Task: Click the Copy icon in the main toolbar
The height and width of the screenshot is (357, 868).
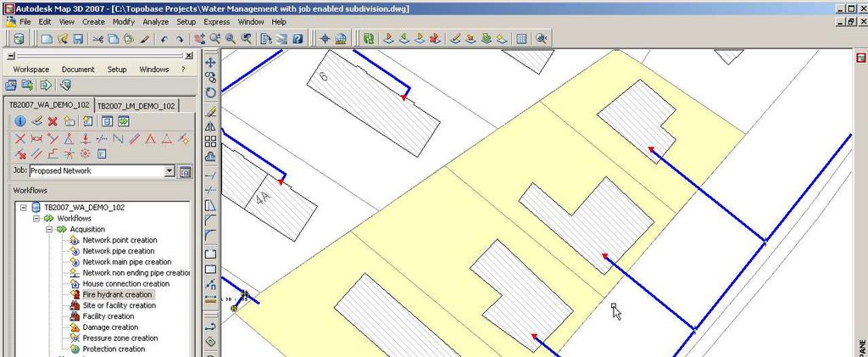Action: [x=113, y=39]
